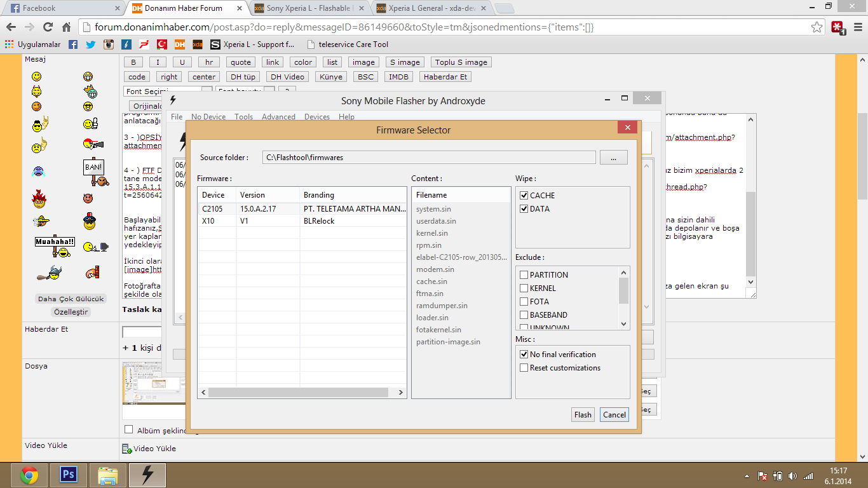
Task: Insert the red devil face smiley
Action: coord(88,199)
